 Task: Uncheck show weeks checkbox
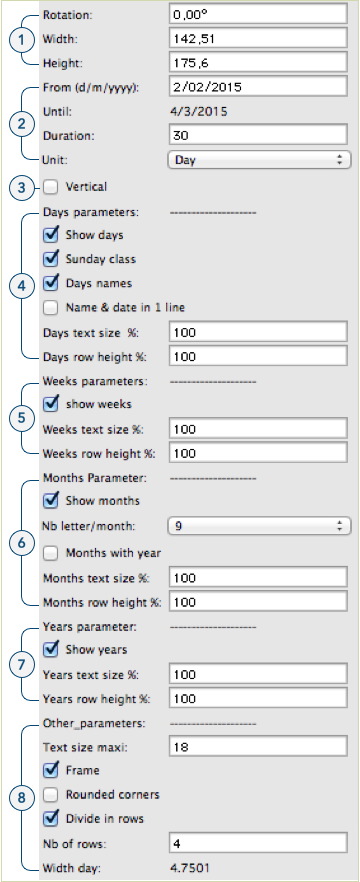click(51, 404)
